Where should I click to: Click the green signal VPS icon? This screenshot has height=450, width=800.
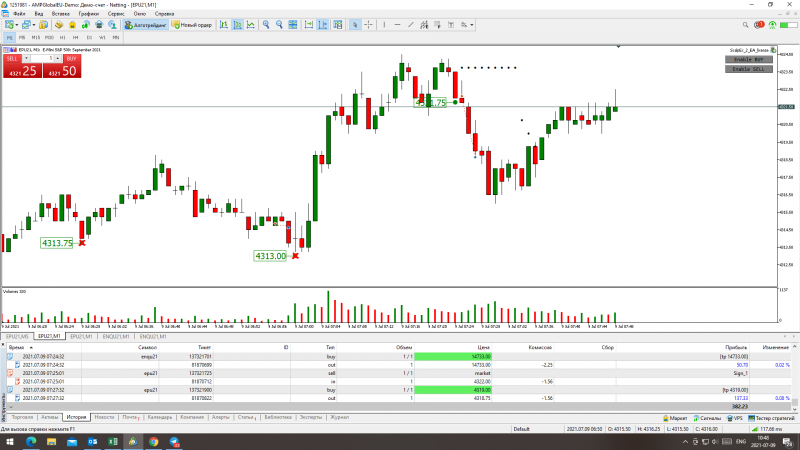pos(772,24)
